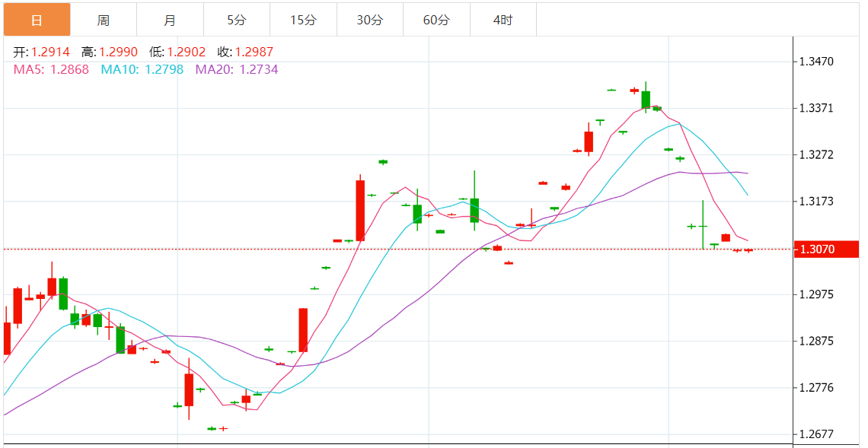The height and width of the screenshot is (448, 868).
Task: Switch to the 月 monthly tab
Action: pyautogui.click(x=170, y=20)
